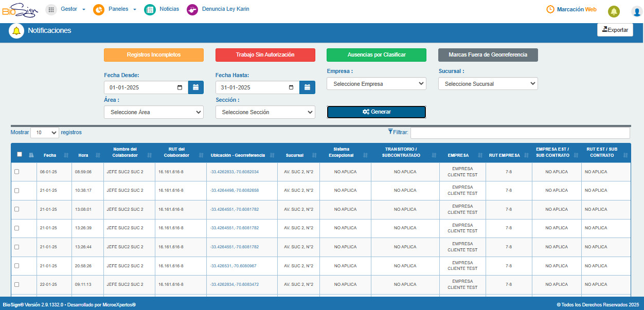Toggle the select-all checkbox in table header
This screenshot has width=644, height=310.
tap(20, 154)
